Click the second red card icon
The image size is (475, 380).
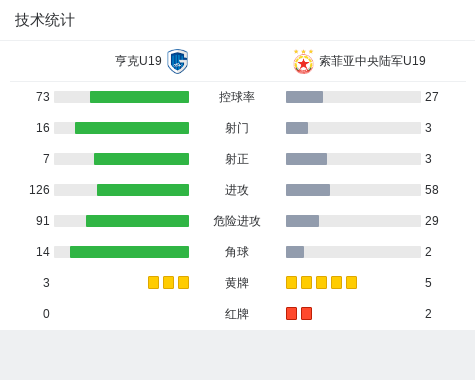(x=306, y=314)
